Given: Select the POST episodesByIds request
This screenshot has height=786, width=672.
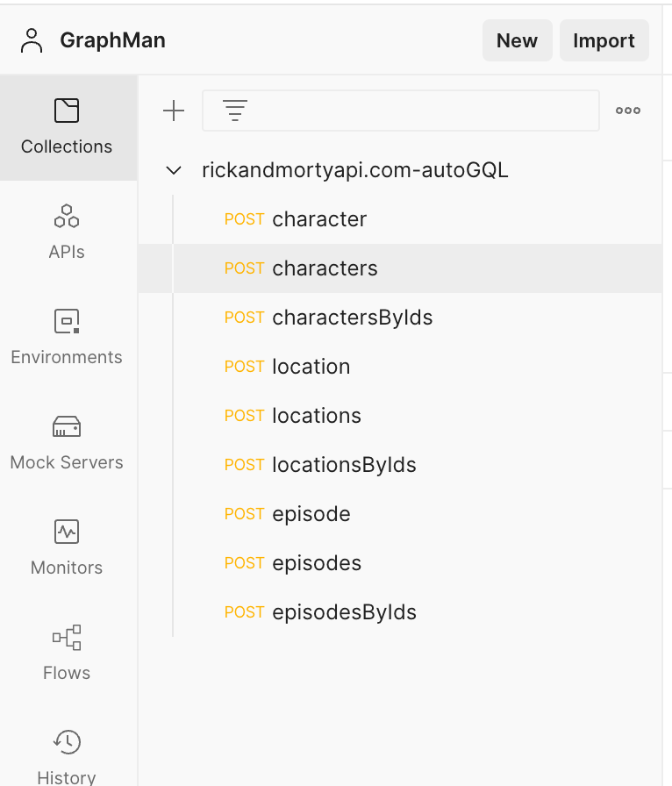Looking at the screenshot, I should [x=344, y=612].
